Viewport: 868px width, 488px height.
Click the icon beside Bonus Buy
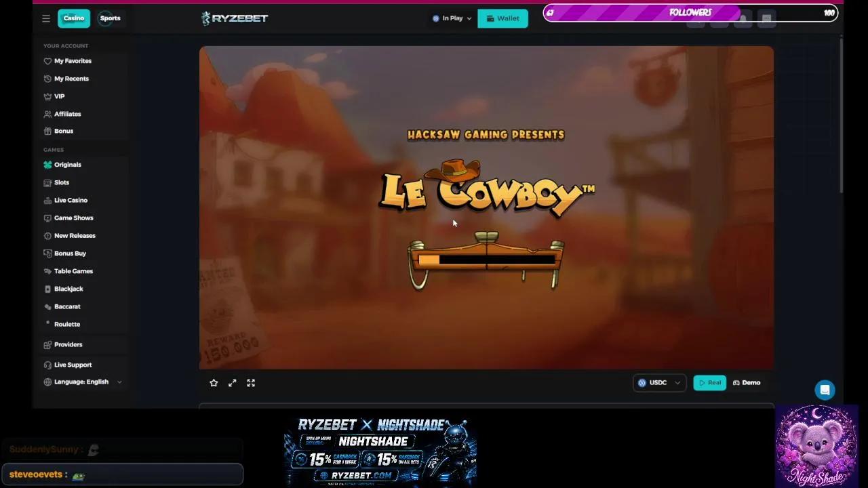point(47,253)
